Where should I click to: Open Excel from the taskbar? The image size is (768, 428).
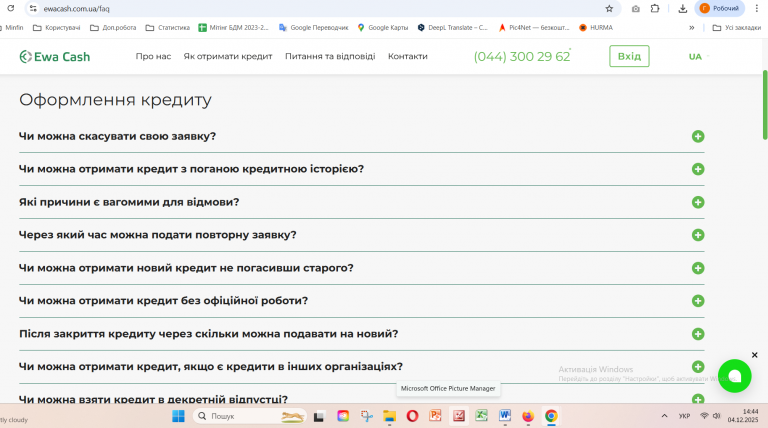click(482, 416)
